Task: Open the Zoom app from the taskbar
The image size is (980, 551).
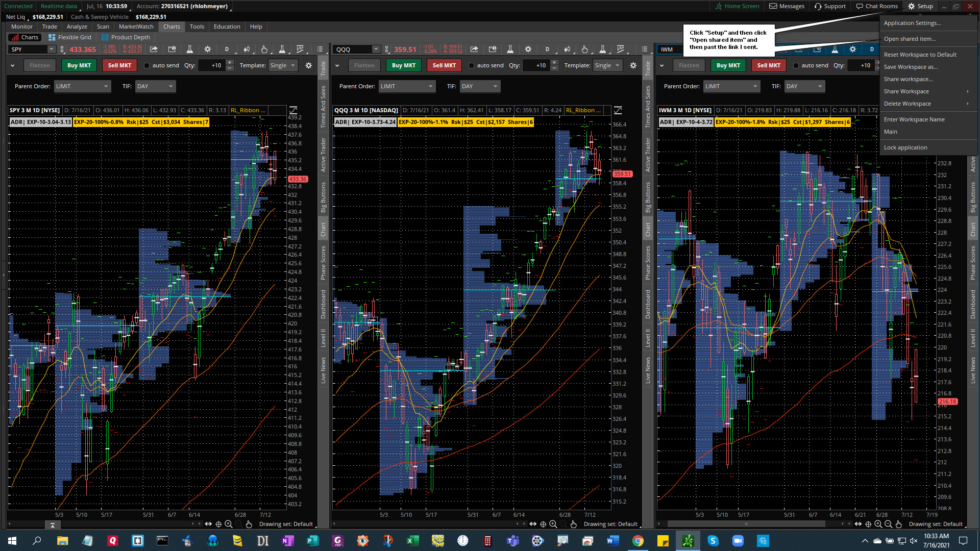Action: pos(738,541)
